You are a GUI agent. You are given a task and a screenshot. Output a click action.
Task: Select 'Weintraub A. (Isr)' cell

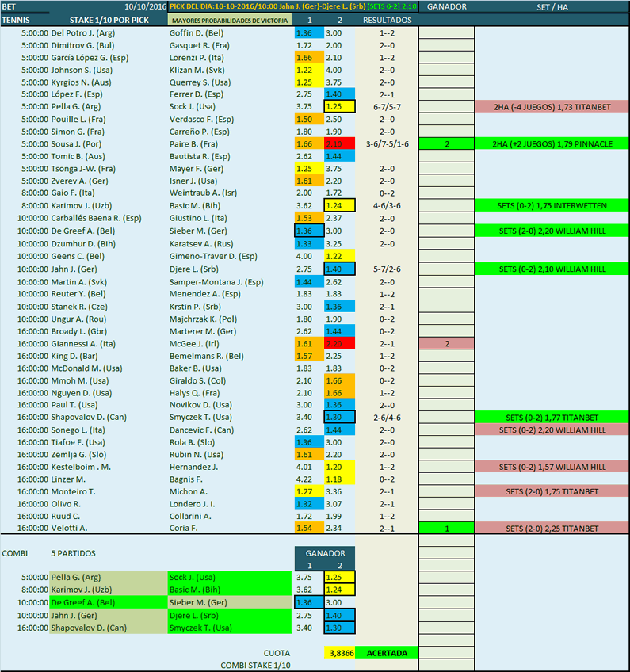203,193
